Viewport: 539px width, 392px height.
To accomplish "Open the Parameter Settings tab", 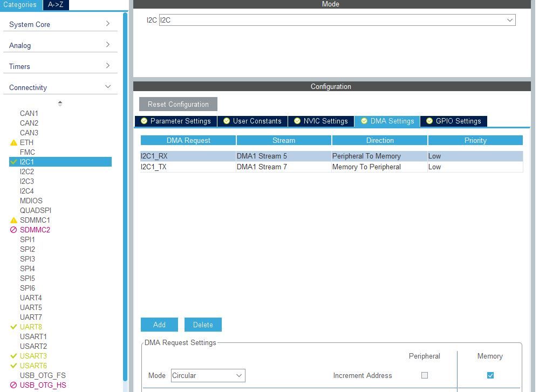I will coord(176,121).
